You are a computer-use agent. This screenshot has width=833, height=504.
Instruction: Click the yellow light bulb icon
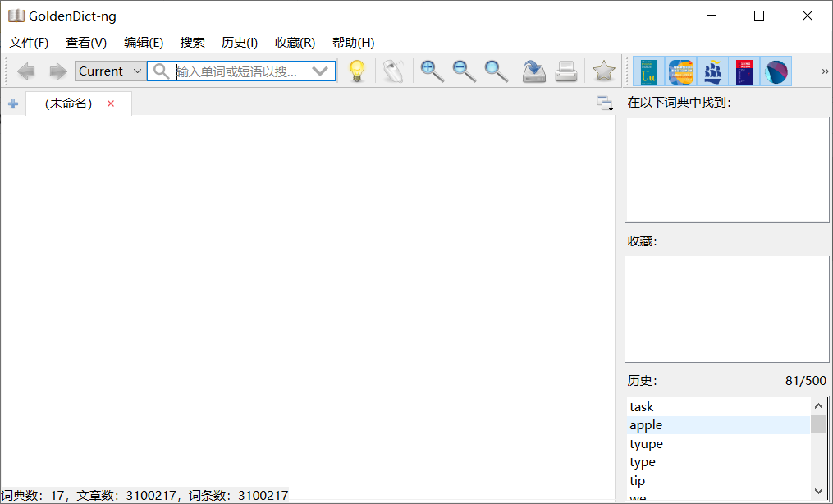pos(357,71)
